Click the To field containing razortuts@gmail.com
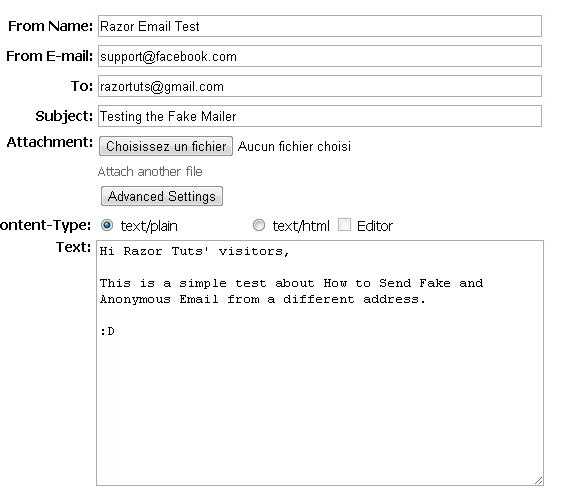The image size is (586, 492). click(x=320, y=86)
